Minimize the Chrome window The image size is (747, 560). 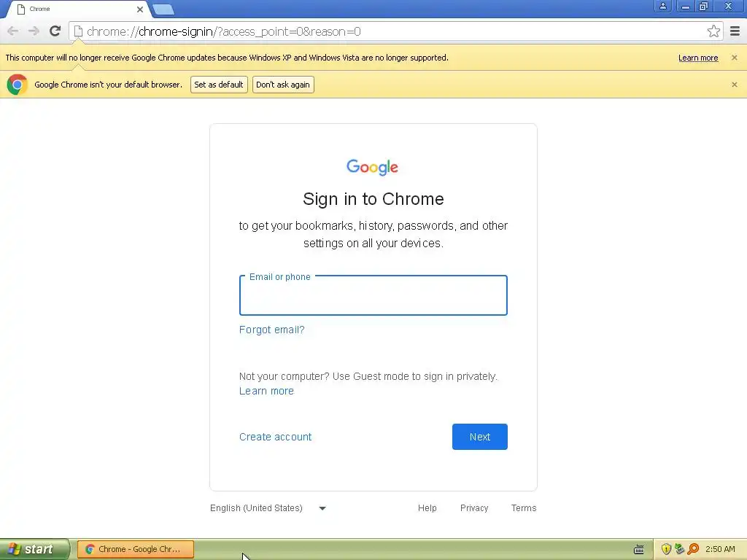tap(685, 6)
